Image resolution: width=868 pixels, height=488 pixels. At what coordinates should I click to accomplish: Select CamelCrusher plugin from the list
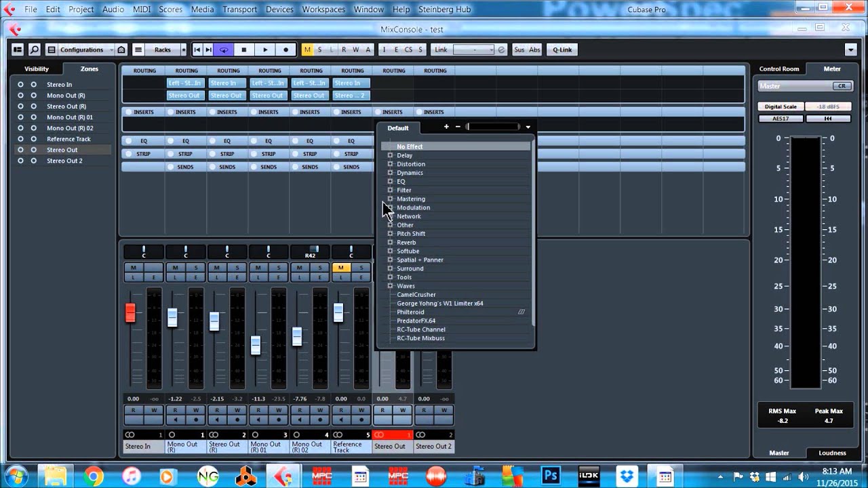coord(416,295)
